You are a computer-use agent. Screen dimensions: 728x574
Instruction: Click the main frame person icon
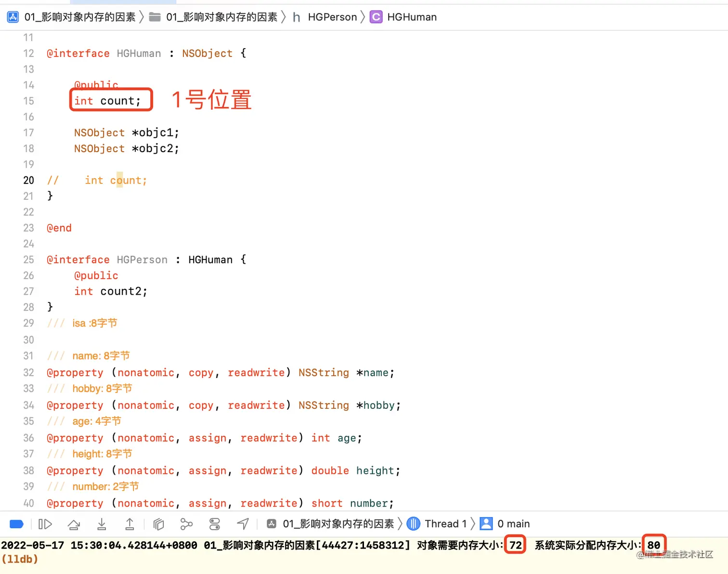click(x=486, y=524)
